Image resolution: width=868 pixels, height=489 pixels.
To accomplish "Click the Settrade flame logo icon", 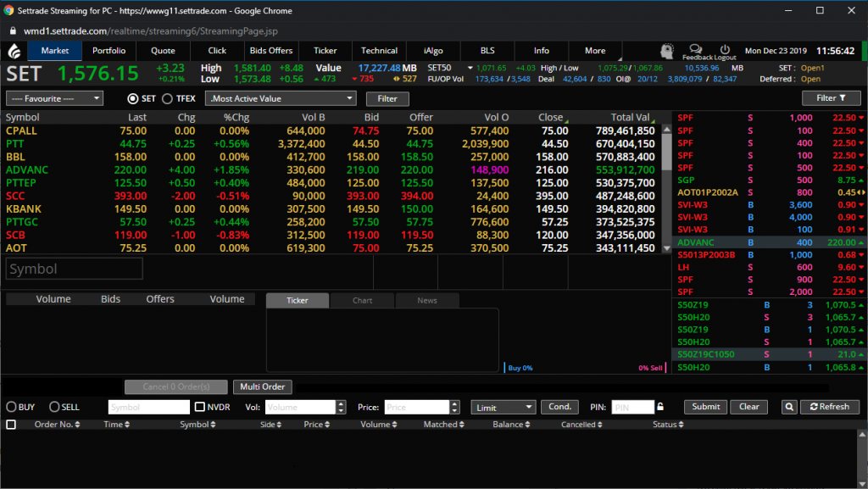I will [14, 51].
